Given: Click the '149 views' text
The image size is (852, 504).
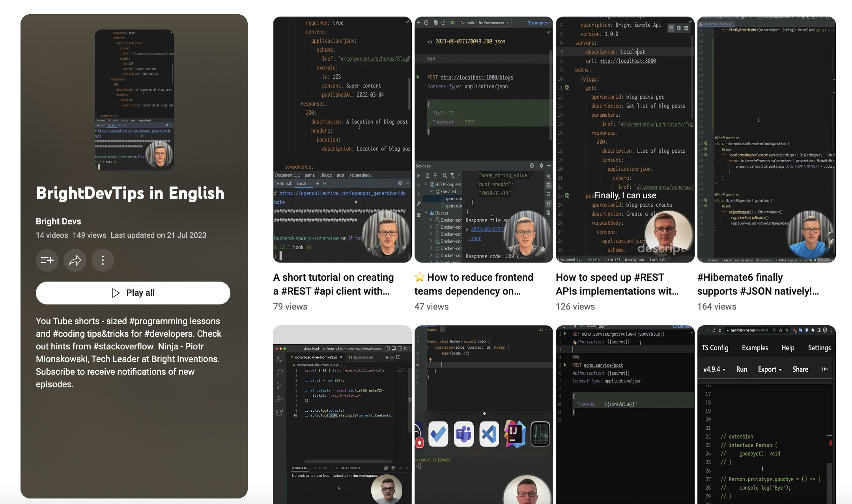Looking at the screenshot, I should [x=90, y=235].
